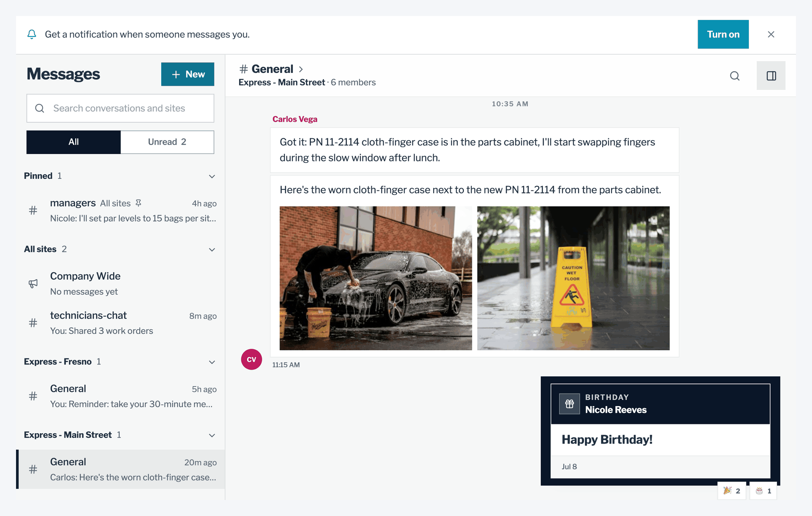Toggle the party popper reaction

coord(731,491)
